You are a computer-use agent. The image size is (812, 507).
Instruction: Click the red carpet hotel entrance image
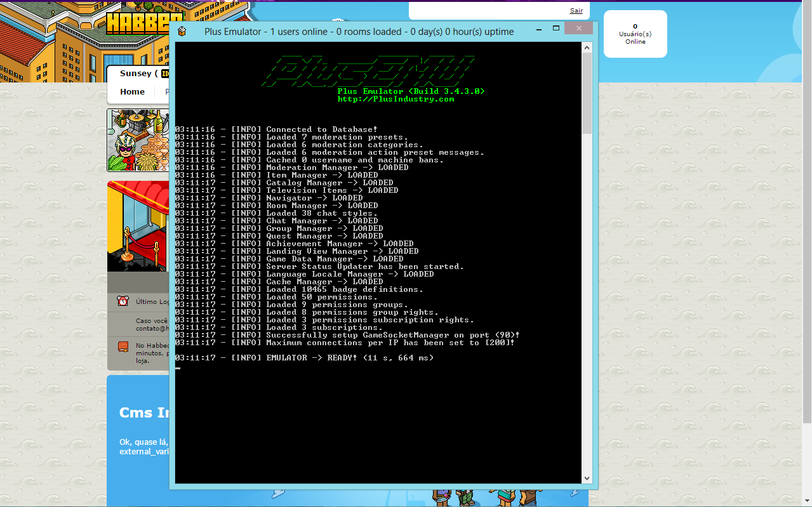[x=138, y=227]
